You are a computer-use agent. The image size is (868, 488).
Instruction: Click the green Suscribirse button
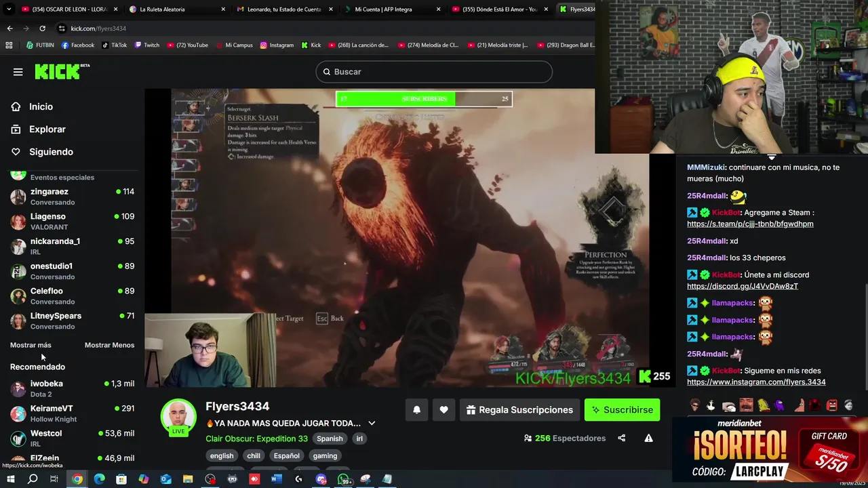tap(622, 409)
